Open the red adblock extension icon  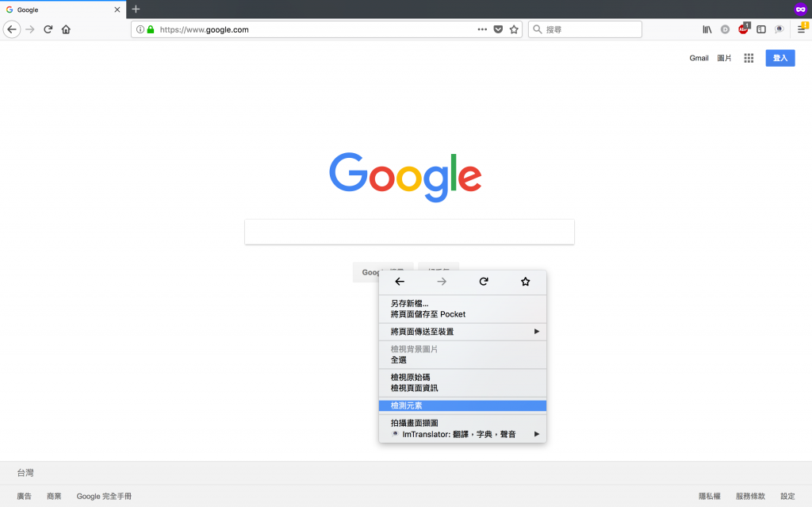pyautogui.click(x=744, y=29)
